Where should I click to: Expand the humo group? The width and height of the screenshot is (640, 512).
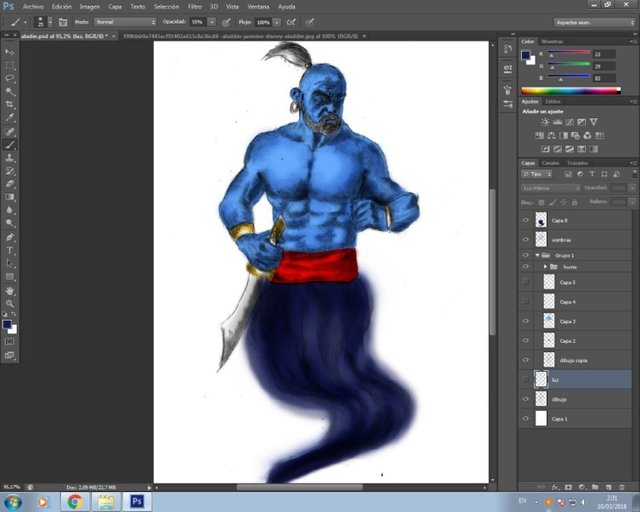545,267
